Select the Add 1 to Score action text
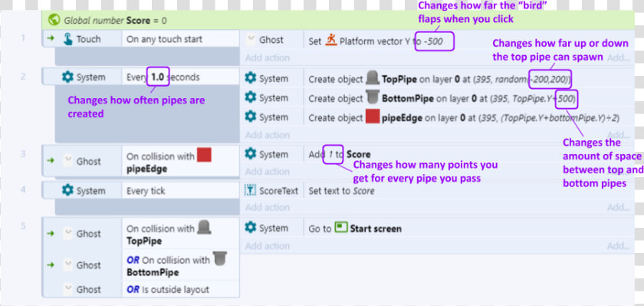This screenshot has width=644, height=306. 340,154
